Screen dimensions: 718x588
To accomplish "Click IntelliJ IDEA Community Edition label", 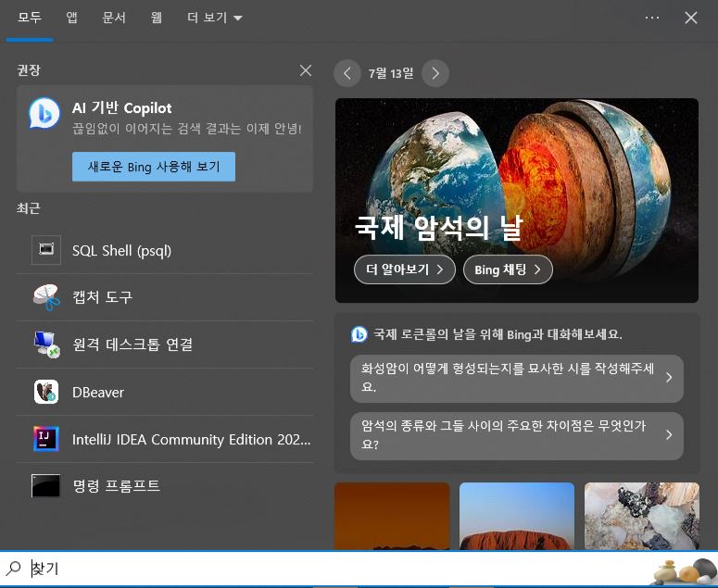I will (x=192, y=439).
